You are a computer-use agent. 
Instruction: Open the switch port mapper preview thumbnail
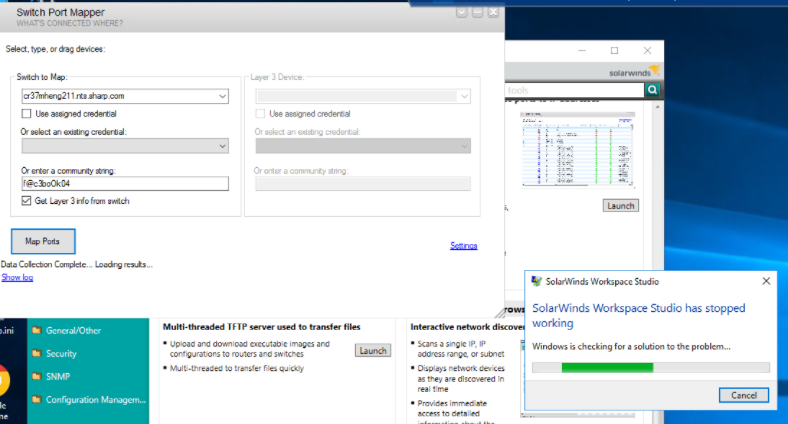click(577, 150)
